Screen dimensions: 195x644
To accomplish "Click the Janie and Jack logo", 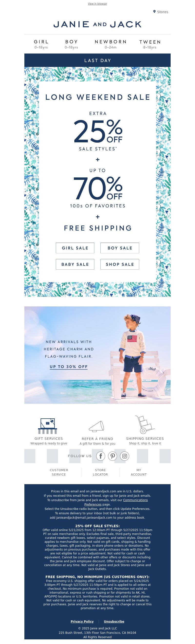I will 97,24.
